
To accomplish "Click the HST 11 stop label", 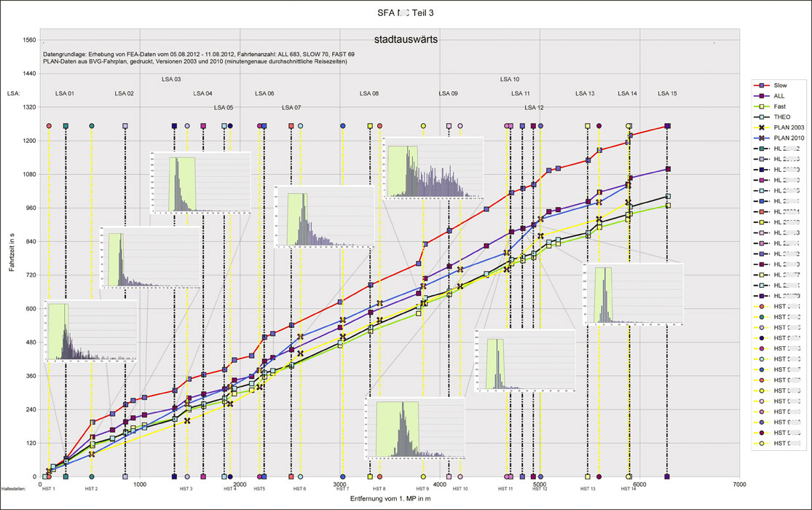I will pos(505,489).
